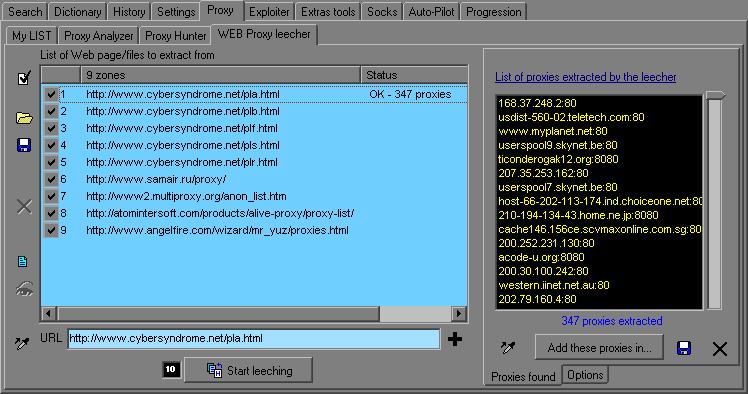
Task: Select Proxies found tab
Action: 523,377
